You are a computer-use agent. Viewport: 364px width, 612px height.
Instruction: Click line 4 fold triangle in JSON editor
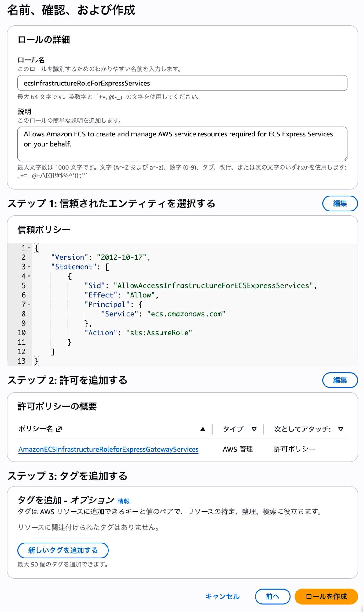pyautogui.click(x=29, y=276)
